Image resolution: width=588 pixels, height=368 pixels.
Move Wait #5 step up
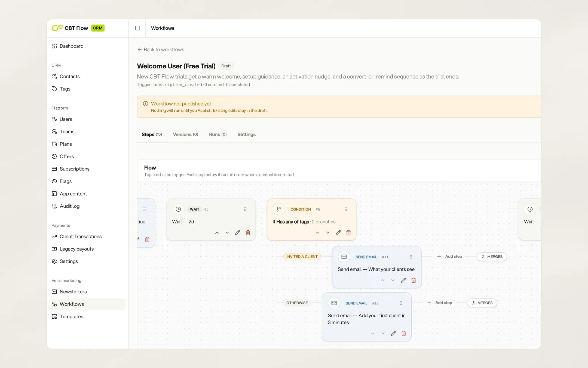pyautogui.click(x=217, y=233)
